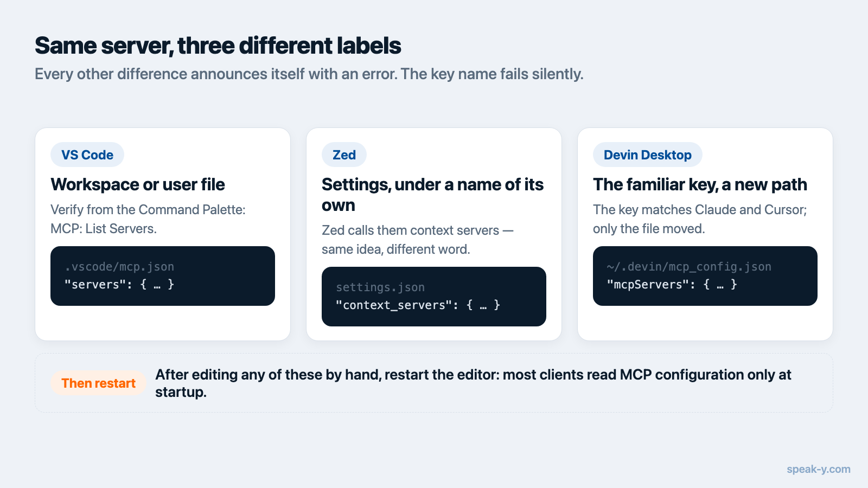This screenshot has height=488, width=868.
Task: Click the Zed calls them context servers text
Action: point(418,240)
